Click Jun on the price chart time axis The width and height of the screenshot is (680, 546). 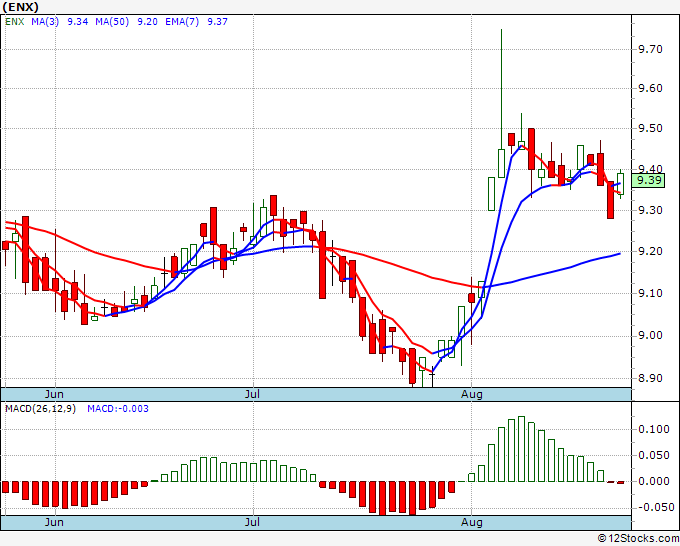click(x=54, y=394)
